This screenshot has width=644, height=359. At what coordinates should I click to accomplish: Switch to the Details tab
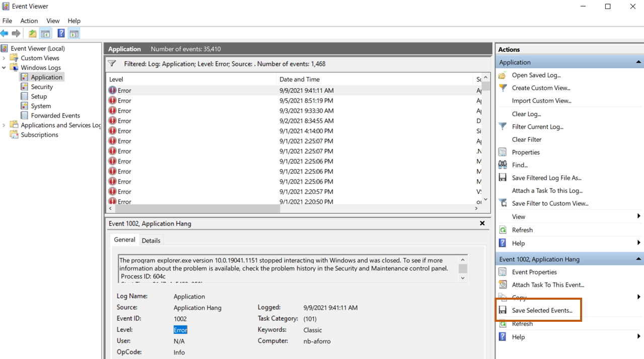pyautogui.click(x=151, y=240)
